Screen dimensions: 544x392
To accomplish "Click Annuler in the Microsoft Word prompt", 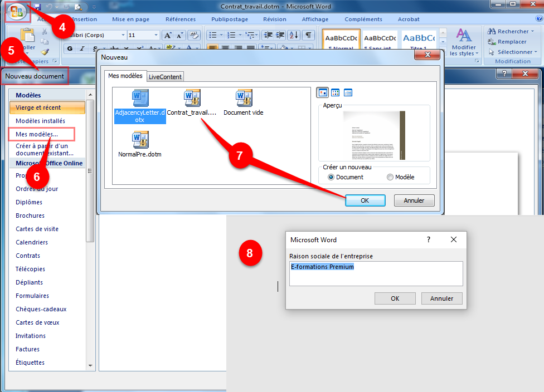I will 441,298.
